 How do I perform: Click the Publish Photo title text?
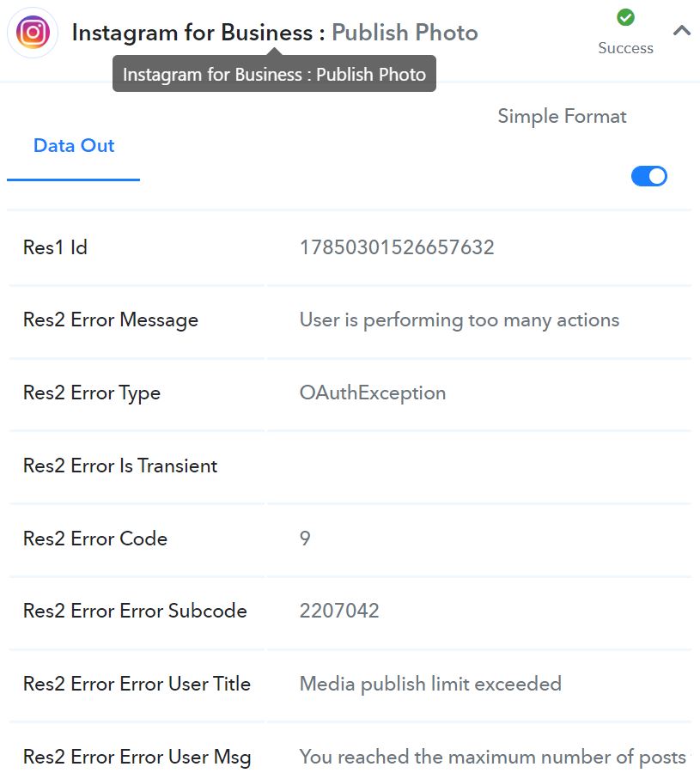pos(405,33)
